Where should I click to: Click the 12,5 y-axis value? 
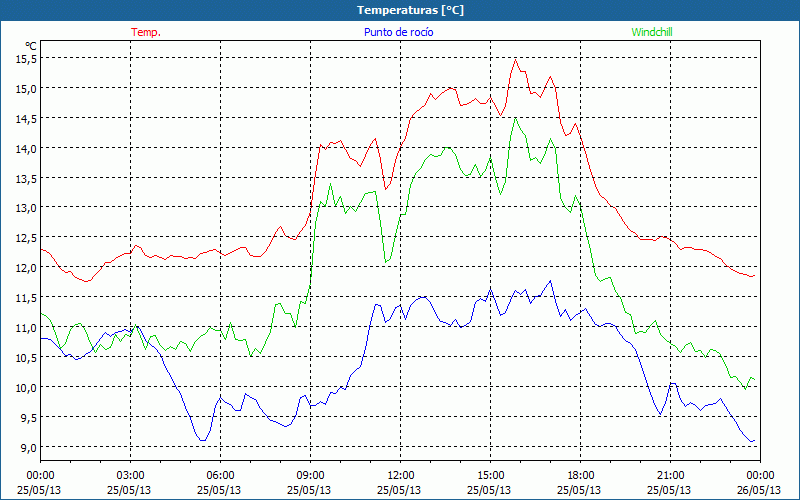pos(27,238)
